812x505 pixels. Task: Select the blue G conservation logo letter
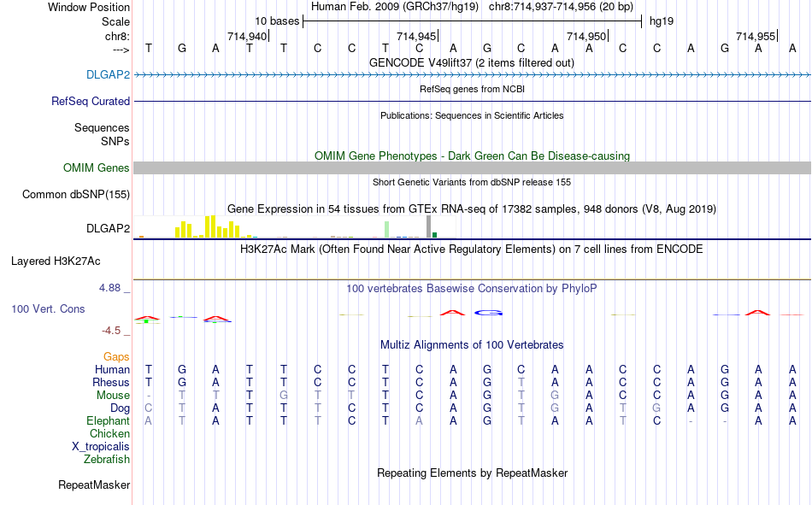[488, 313]
